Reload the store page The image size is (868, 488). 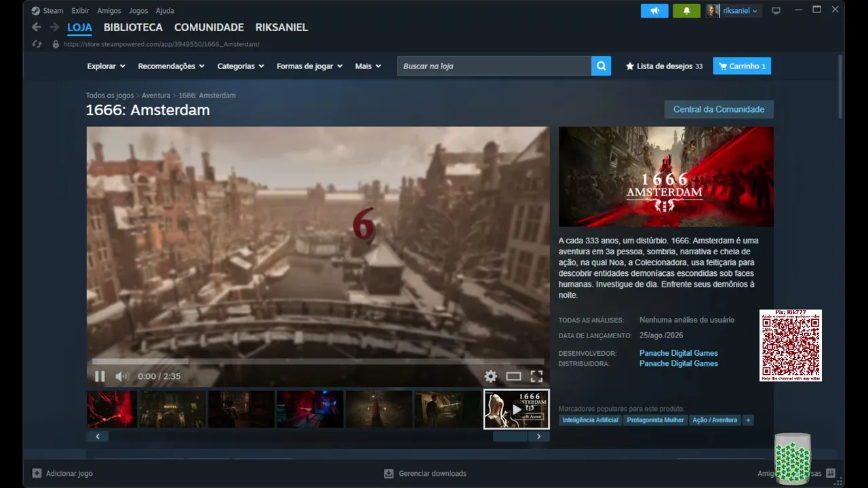[37, 44]
